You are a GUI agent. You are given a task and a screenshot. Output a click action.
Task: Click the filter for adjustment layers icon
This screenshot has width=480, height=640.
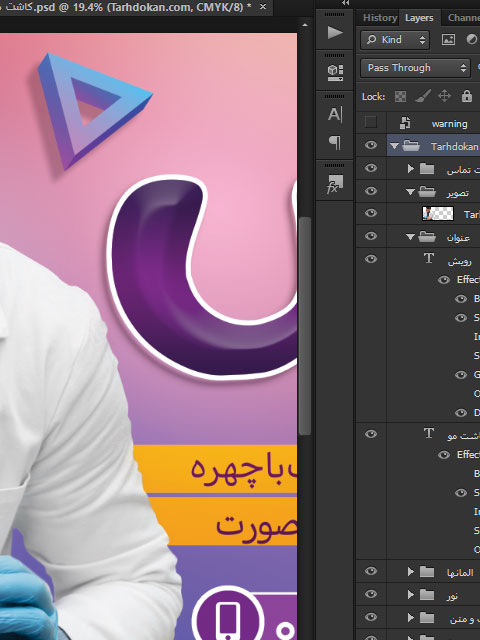(472, 40)
